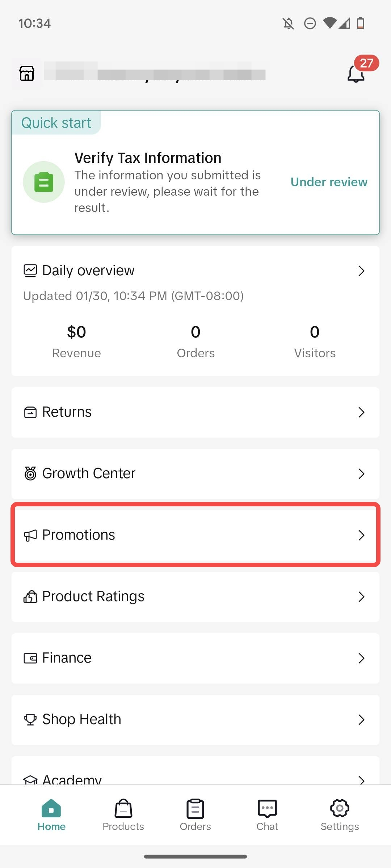Open Returns via its right chevron

point(361,412)
